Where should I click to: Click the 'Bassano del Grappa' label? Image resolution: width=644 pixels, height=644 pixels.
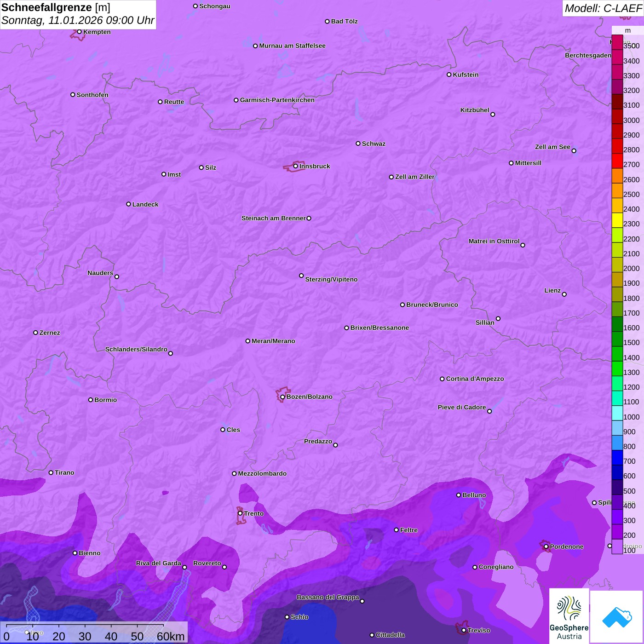pyautogui.click(x=328, y=597)
